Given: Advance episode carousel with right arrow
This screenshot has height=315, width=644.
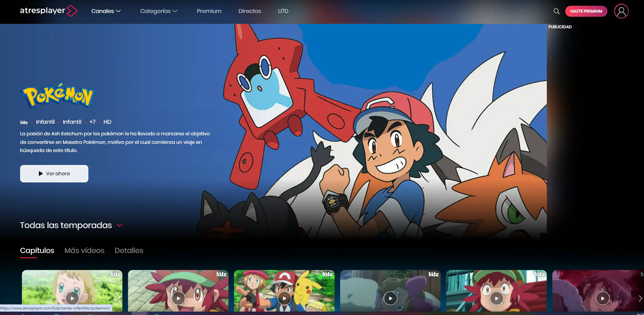Looking at the screenshot, I should (640, 298).
